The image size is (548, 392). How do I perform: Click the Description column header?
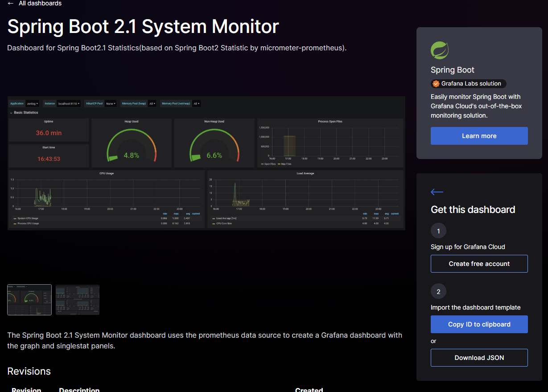[79, 390]
